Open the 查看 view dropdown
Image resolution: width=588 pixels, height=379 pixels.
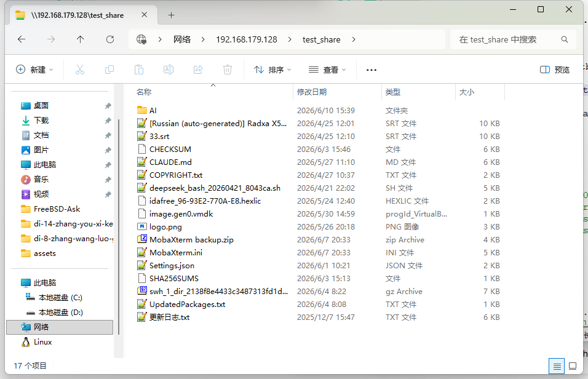click(x=327, y=70)
